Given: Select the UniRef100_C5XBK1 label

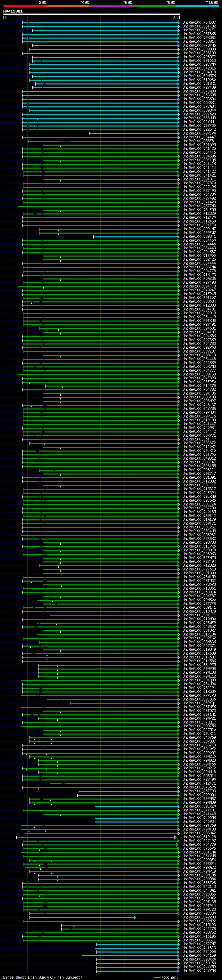Looking at the screenshot, I should pyautogui.click(x=199, y=103).
